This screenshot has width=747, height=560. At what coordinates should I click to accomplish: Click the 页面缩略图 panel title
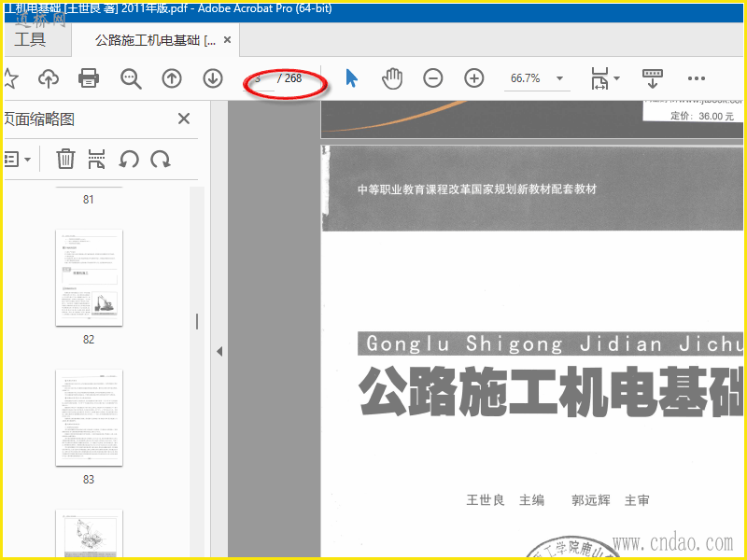39,119
